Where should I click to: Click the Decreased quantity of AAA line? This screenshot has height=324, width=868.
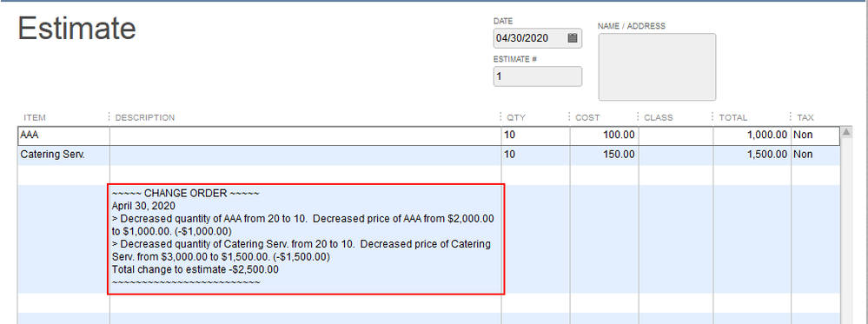click(303, 225)
